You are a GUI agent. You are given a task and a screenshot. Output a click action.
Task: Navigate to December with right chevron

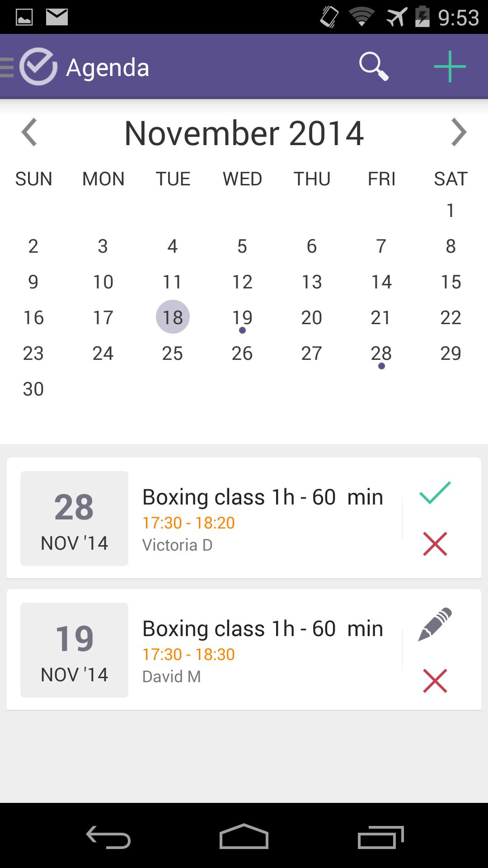pyautogui.click(x=459, y=132)
